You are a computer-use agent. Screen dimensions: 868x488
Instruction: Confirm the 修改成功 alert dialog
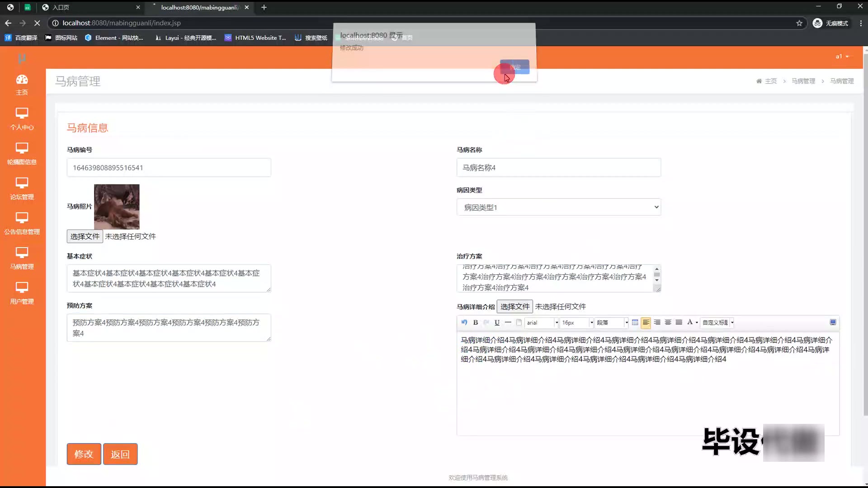[x=514, y=67]
